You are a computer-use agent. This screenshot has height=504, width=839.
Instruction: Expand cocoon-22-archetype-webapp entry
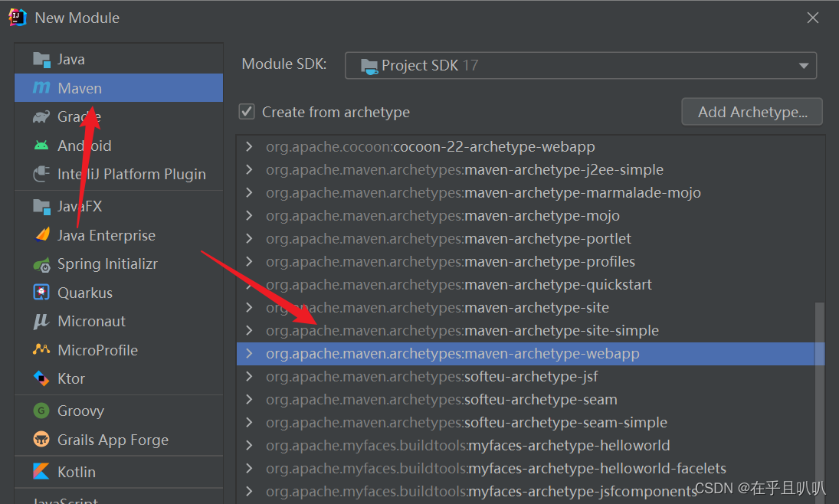tap(249, 146)
